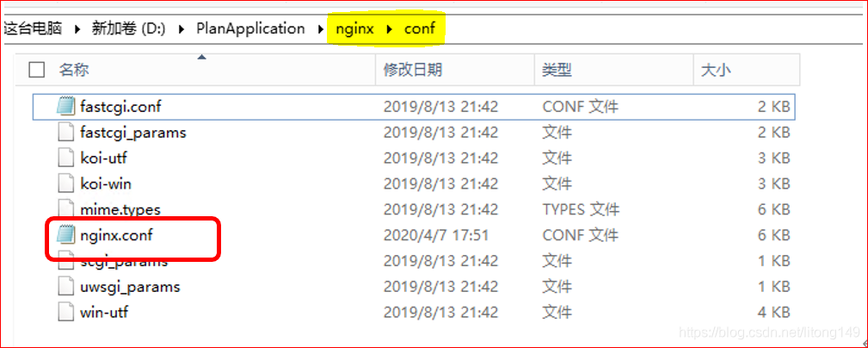
Task: Click CONF 文件 type of fastcgi.conf
Action: pos(581,106)
